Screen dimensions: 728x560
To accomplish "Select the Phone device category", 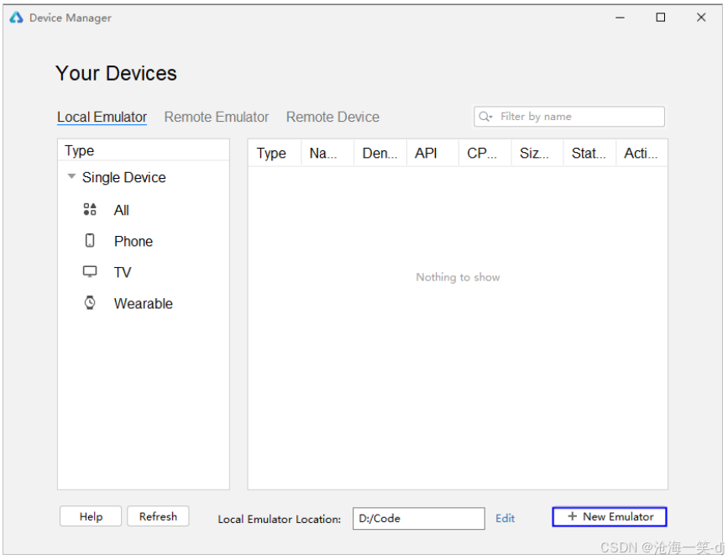I will click(133, 240).
